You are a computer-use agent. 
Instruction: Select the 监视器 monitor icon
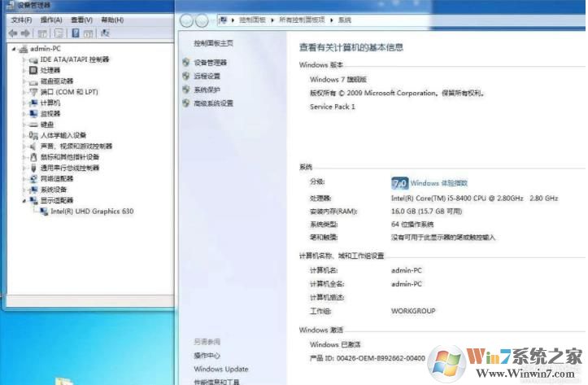click(33, 114)
